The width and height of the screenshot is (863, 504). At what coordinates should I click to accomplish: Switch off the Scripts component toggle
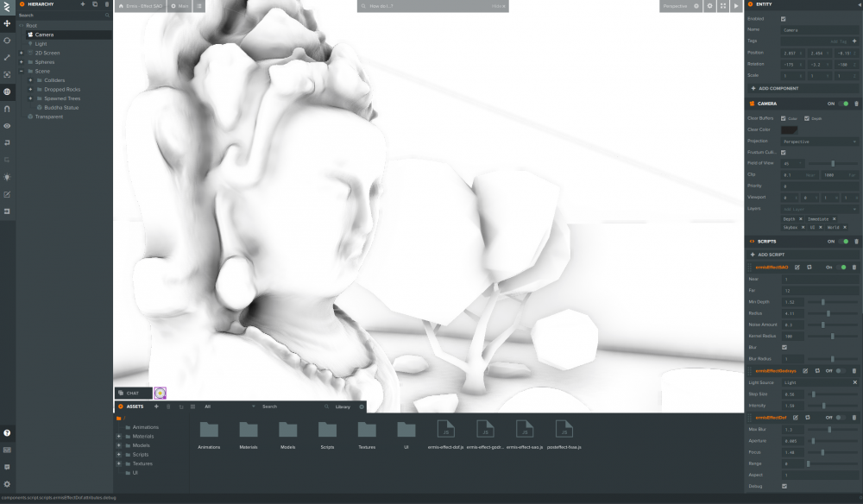(x=843, y=242)
